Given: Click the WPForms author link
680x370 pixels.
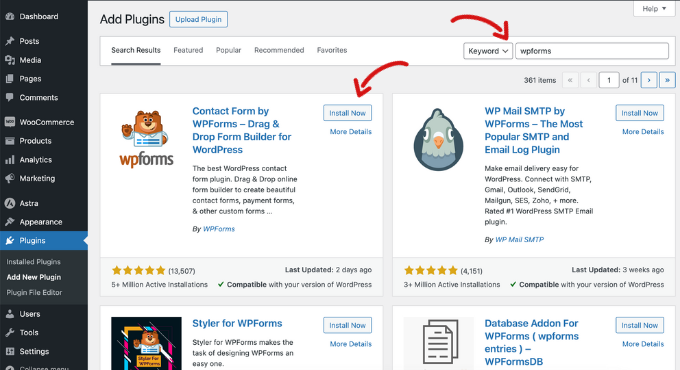Looking at the screenshot, I should pyautogui.click(x=219, y=229).
